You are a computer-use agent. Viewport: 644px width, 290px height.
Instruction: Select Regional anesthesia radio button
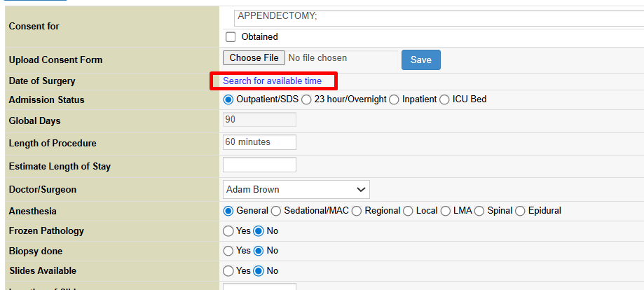pyautogui.click(x=357, y=211)
